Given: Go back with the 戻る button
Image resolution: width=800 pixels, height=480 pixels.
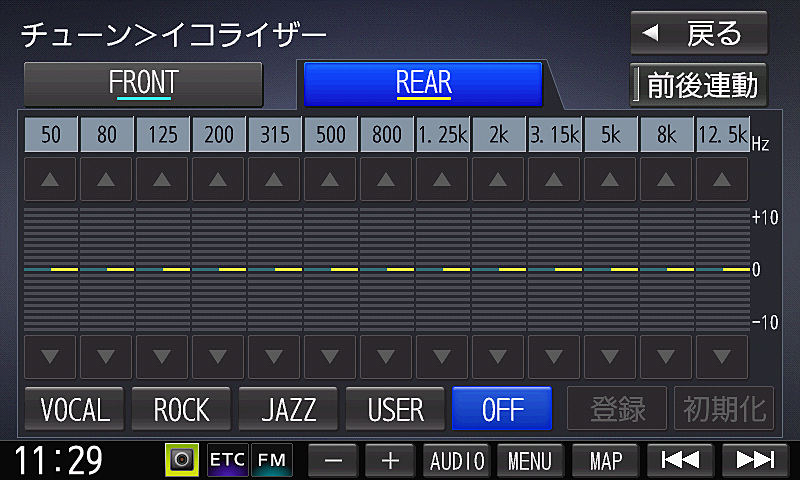Looking at the screenshot, I should point(699,33).
